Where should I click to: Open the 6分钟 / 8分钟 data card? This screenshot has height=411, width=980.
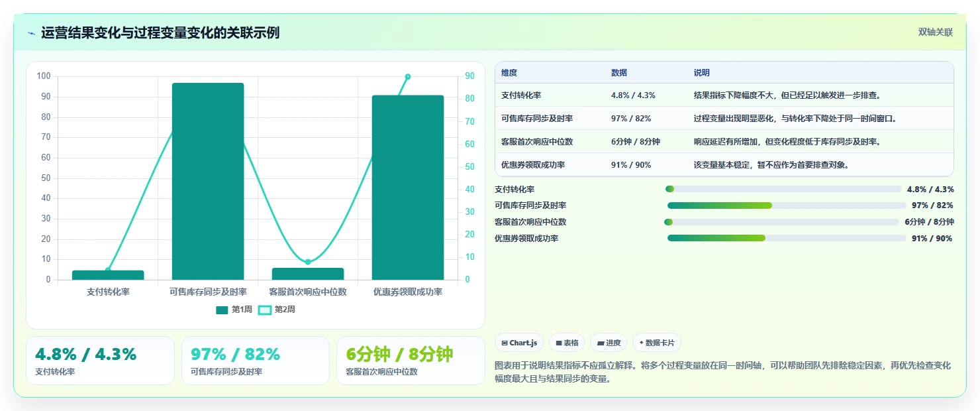tap(411, 361)
